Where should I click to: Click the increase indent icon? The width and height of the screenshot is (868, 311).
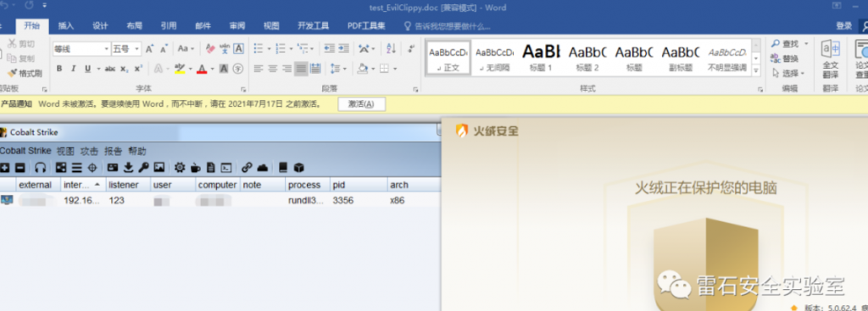point(344,48)
